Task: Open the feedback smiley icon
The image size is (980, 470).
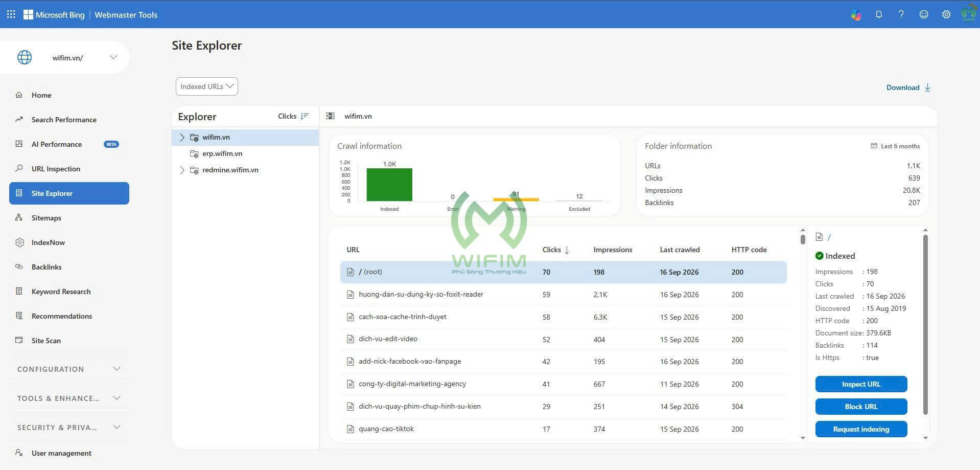Action: coord(924,14)
